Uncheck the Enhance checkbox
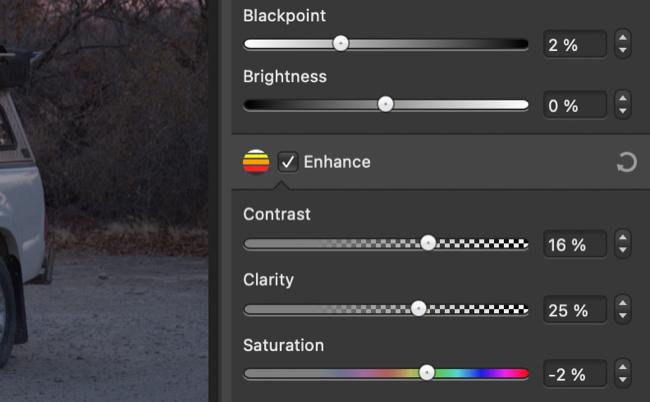The width and height of the screenshot is (650, 402). (288, 161)
